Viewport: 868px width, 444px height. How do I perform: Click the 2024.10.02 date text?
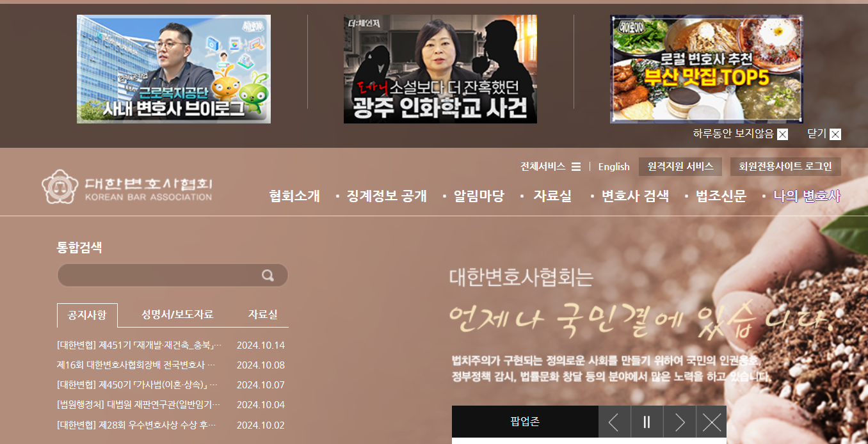(261, 425)
